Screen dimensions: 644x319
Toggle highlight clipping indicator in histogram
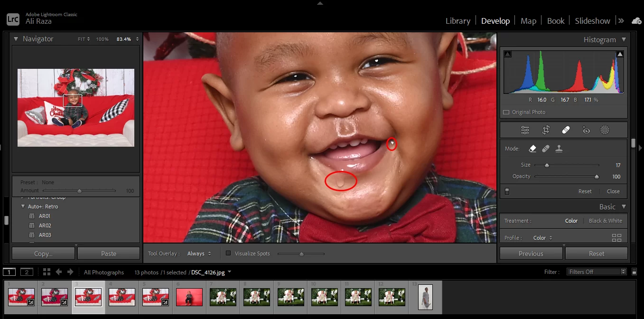pyautogui.click(x=620, y=55)
